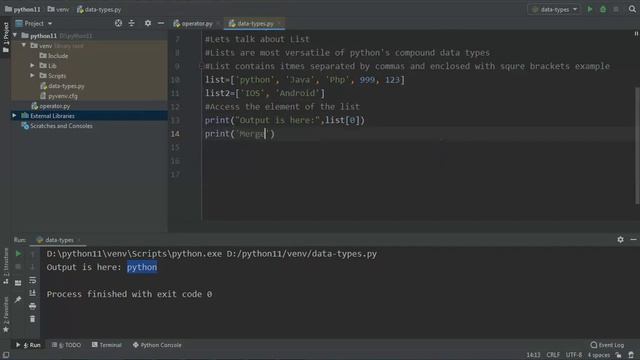Open Run panel settings gear
The width and height of the screenshot is (640, 360).
click(x=620, y=240)
